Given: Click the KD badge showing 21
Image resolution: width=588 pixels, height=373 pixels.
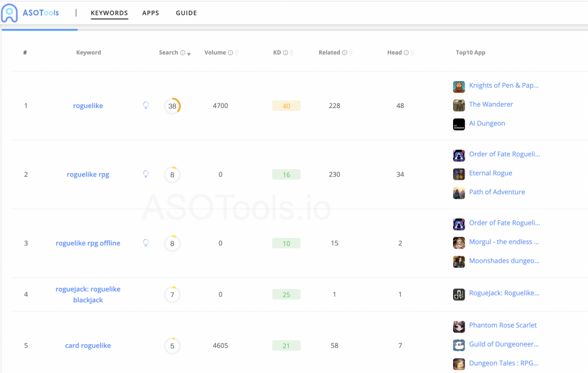Looking at the screenshot, I should click(286, 345).
